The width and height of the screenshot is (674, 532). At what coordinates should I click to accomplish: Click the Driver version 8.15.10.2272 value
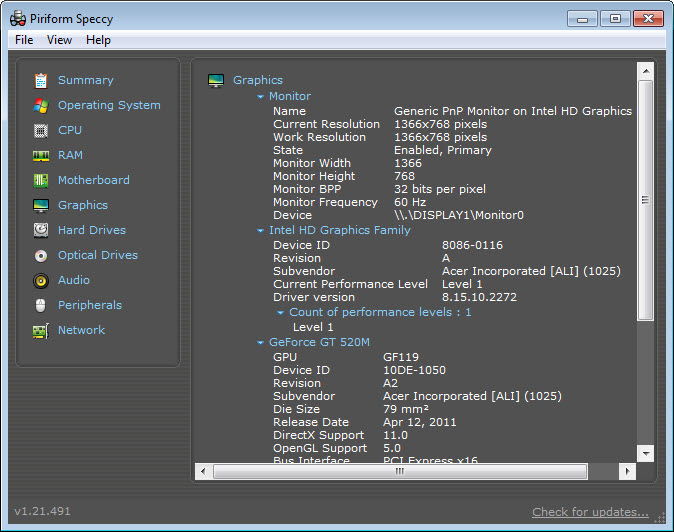pyautogui.click(x=479, y=297)
